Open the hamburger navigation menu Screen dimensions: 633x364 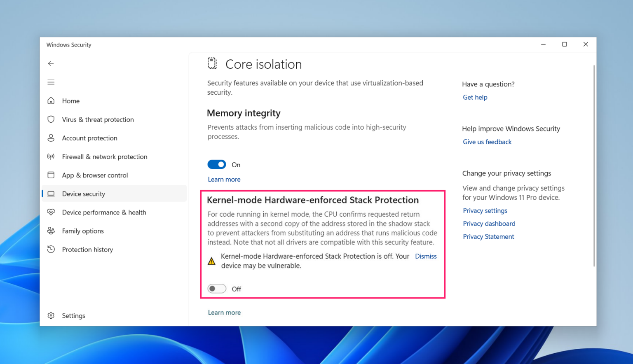[51, 82]
